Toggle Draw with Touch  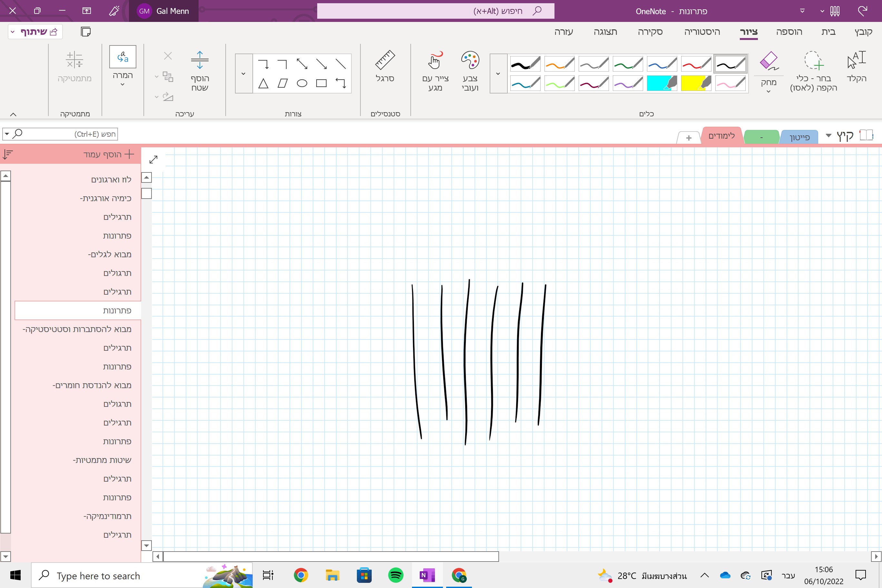pyautogui.click(x=435, y=71)
